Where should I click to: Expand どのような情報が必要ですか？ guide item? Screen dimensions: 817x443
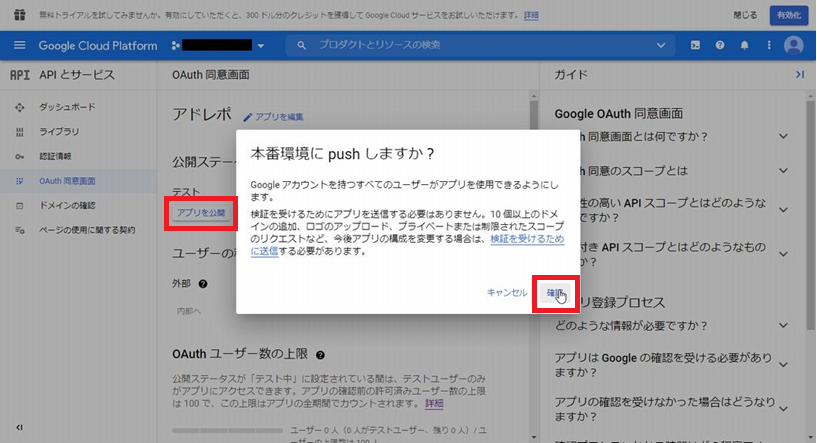coord(783,325)
